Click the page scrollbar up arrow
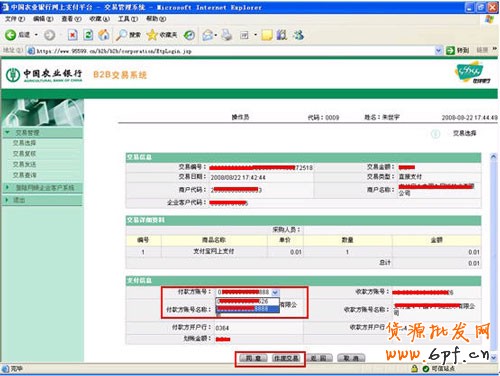 point(494,156)
